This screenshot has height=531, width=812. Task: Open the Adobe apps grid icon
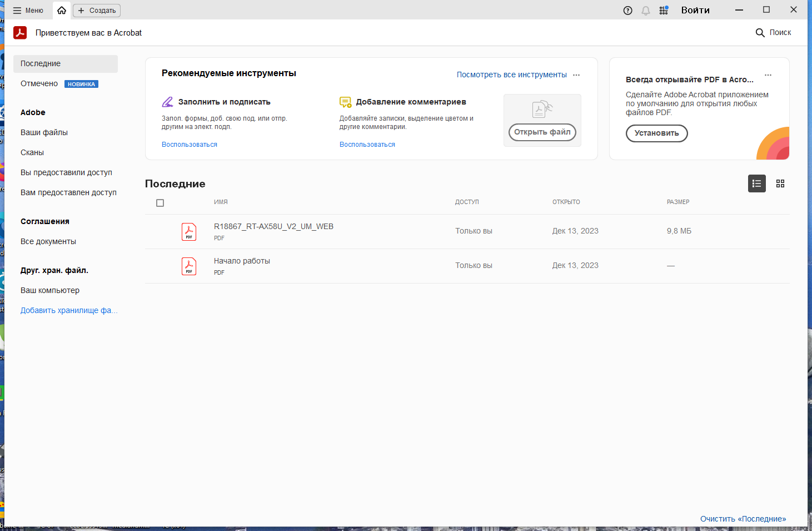[x=663, y=10]
